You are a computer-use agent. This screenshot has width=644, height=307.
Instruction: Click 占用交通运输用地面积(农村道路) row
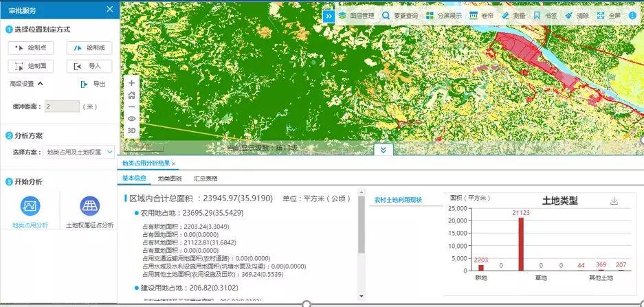(x=206, y=258)
